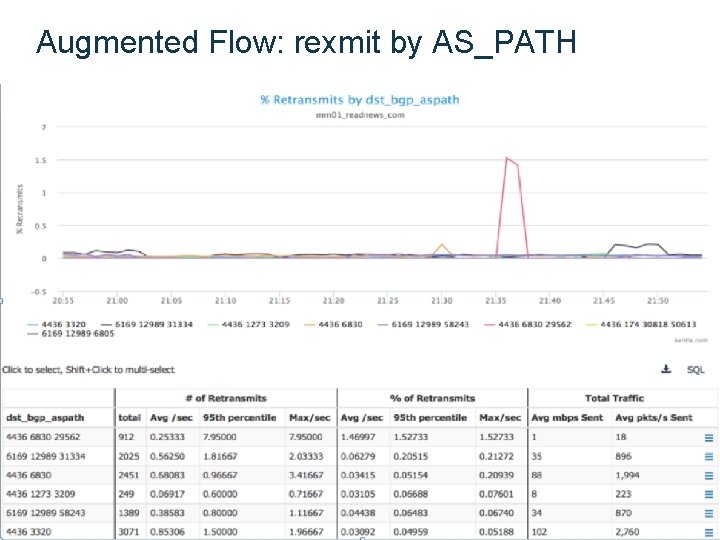Viewport: 720px width, 540px height.
Task: Open row menu for 4436 6830 row
Action: [x=709, y=476]
